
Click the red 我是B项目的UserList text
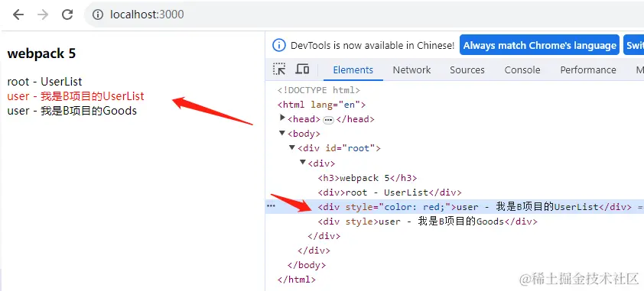coord(92,96)
